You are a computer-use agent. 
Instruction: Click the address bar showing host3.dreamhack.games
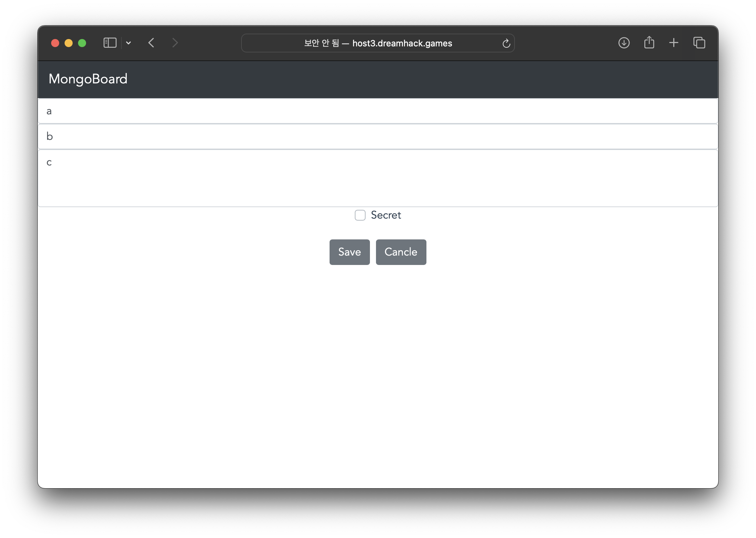[x=378, y=43]
